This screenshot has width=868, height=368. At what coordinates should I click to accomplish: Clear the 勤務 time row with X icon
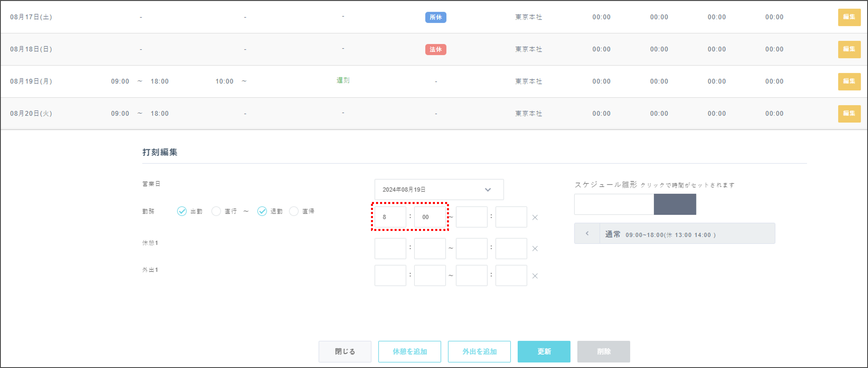[x=535, y=218]
